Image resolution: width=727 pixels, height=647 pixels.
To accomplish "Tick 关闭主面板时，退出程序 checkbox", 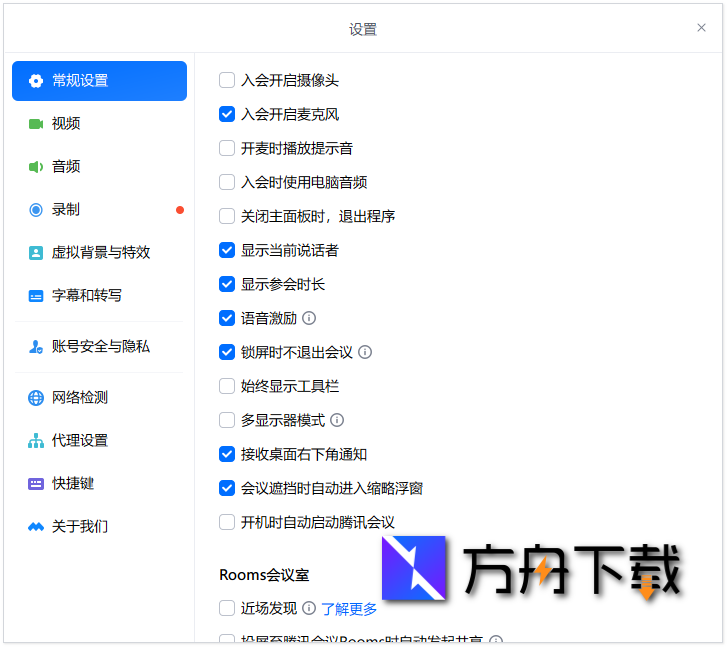I will 227,216.
